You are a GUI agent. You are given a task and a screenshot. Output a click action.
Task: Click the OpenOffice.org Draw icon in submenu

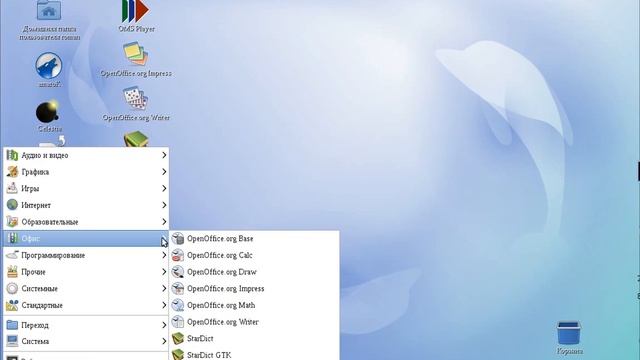[x=178, y=272]
